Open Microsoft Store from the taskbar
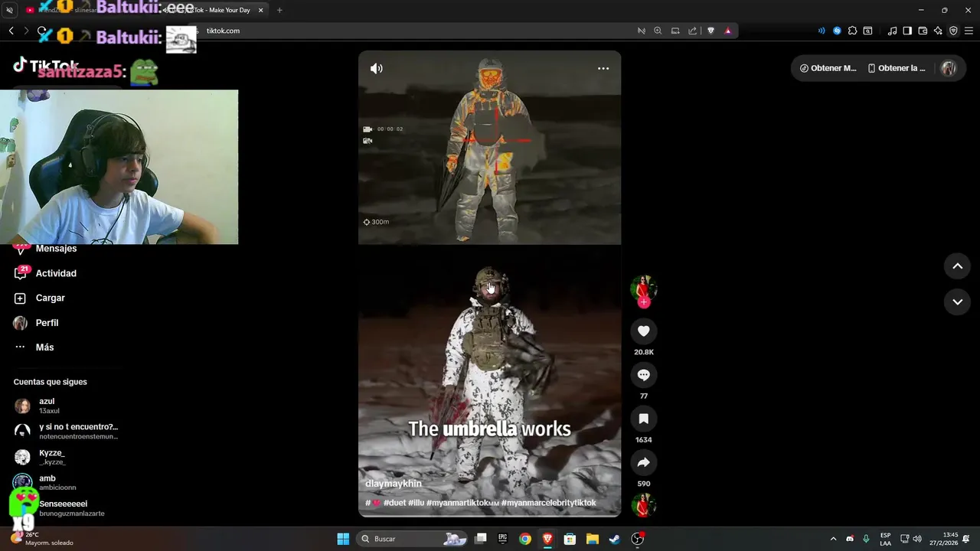Viewport: 980px width, 551px height. pos(570,539)
